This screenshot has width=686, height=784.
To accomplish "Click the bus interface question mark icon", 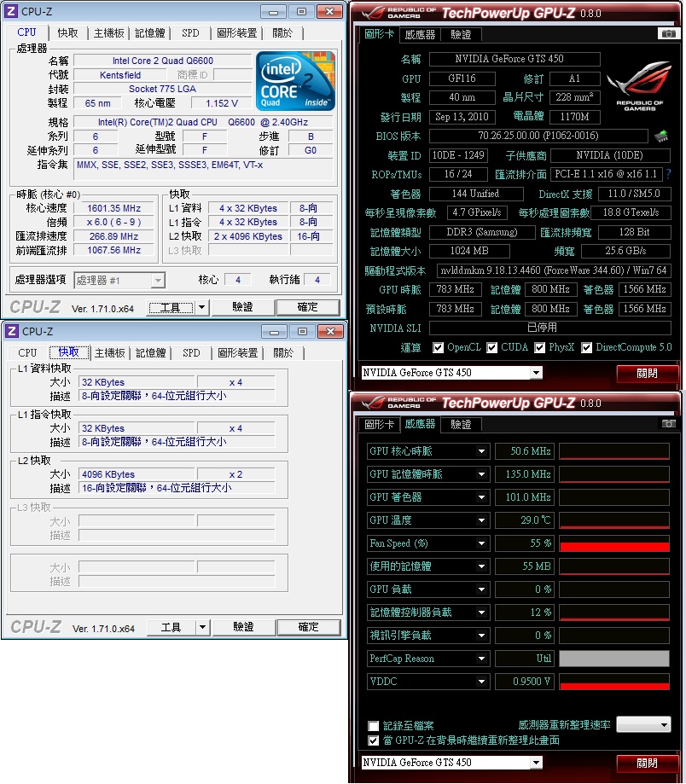I will pyautogui.click(x=668, y=174).
